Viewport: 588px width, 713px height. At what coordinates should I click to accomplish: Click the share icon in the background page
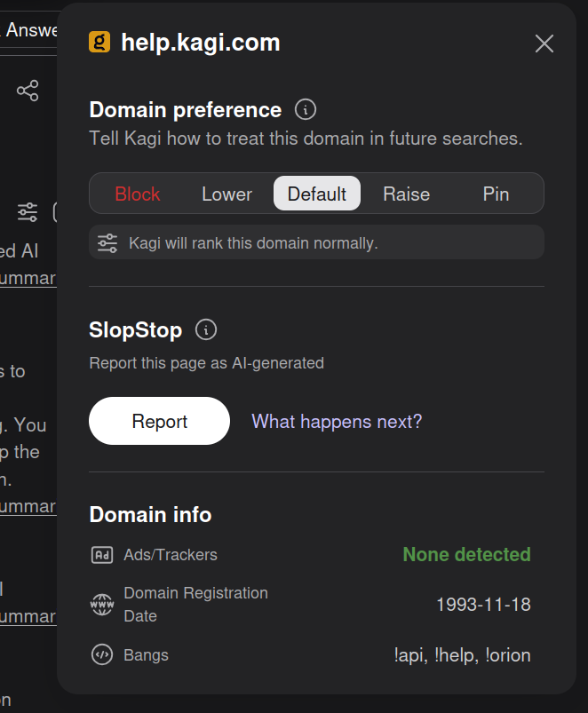[x=28, y=91]
